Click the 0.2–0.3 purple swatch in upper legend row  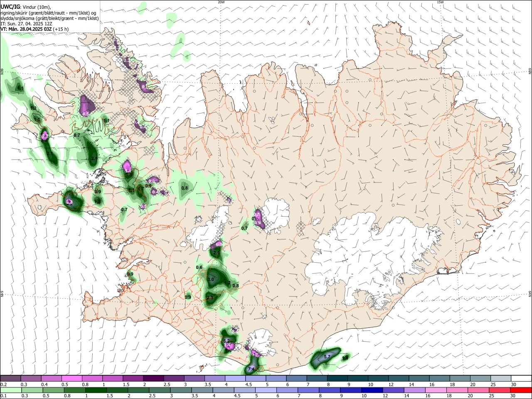11,378
